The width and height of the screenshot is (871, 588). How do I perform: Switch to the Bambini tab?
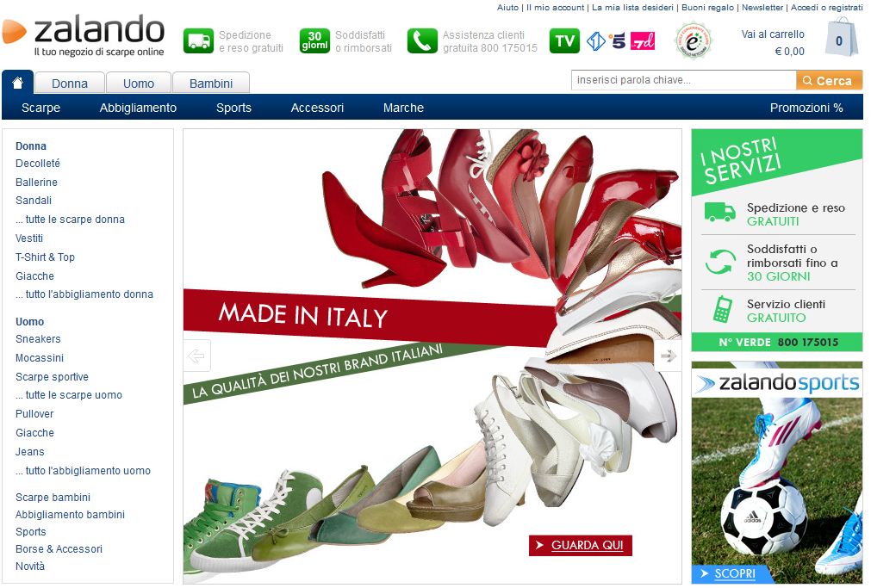[x=211, y=84]
